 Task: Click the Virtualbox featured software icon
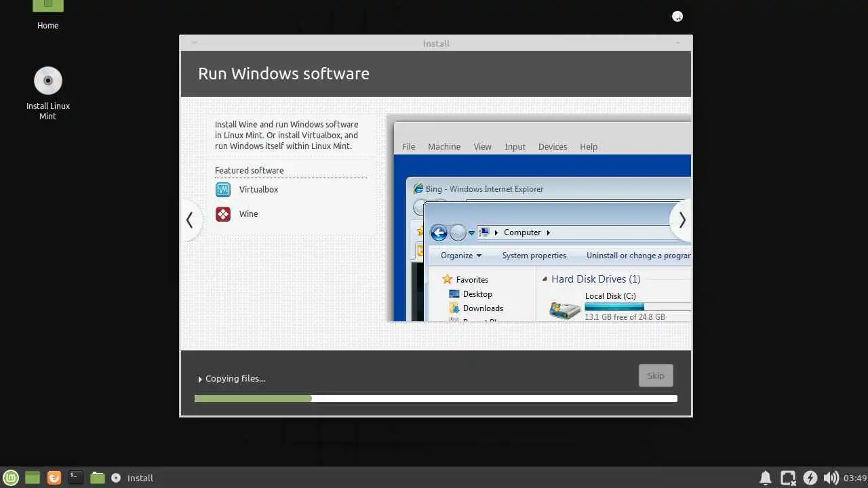click(x=223, y=190)
